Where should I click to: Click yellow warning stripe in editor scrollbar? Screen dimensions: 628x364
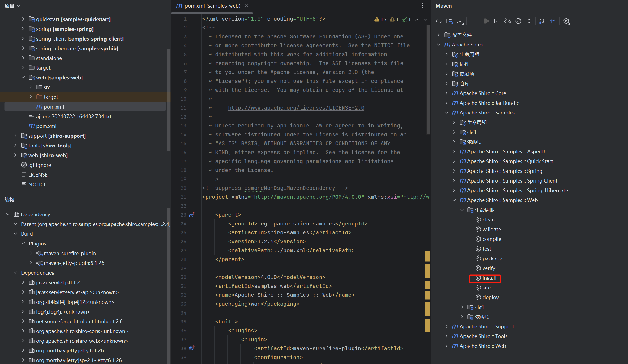pyautogui.click(x=427, y=256)
